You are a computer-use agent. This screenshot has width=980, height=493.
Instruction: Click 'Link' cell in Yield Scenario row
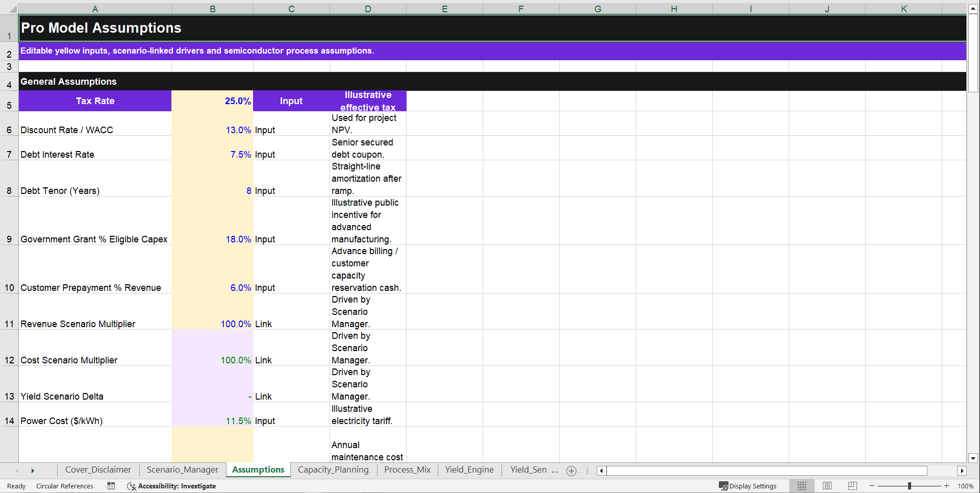[x=291, y=384]
